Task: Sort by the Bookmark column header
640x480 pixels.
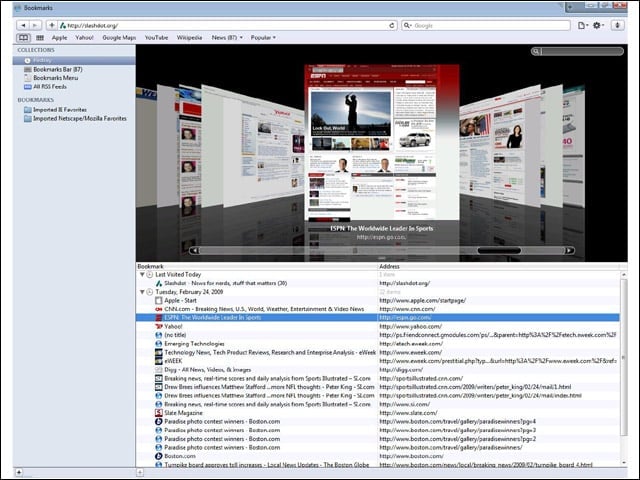Action: 256,266
